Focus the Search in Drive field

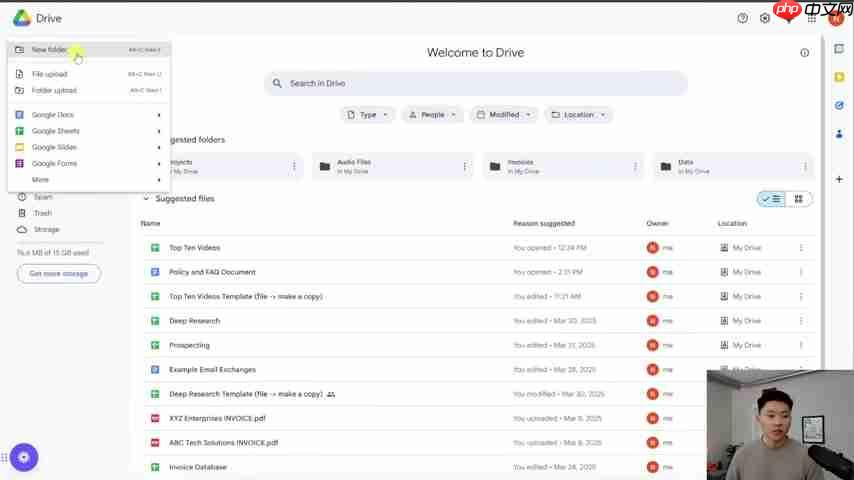click(x=475, y=83)
